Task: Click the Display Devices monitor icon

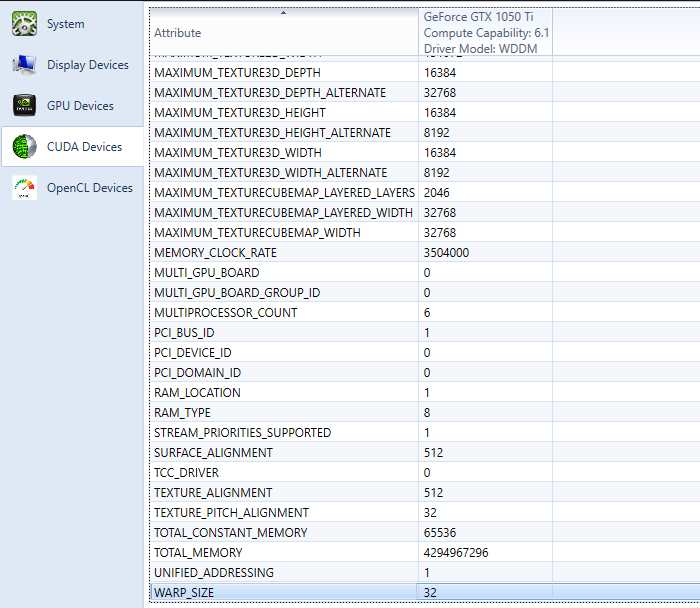Action: [x=24, y=65]
